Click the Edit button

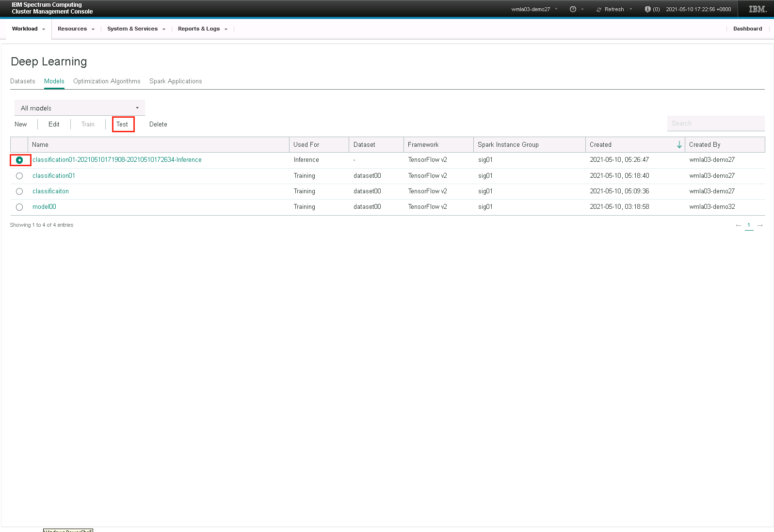[54, 124]
